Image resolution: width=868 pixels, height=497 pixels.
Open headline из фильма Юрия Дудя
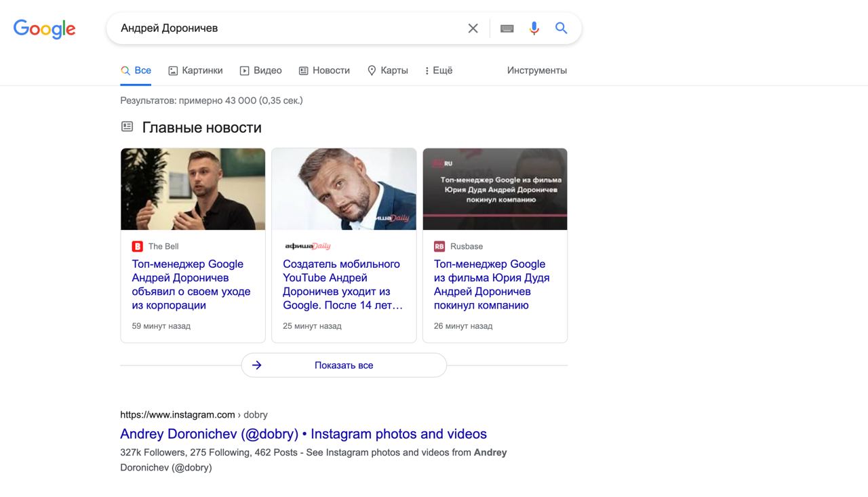[492, 285]
